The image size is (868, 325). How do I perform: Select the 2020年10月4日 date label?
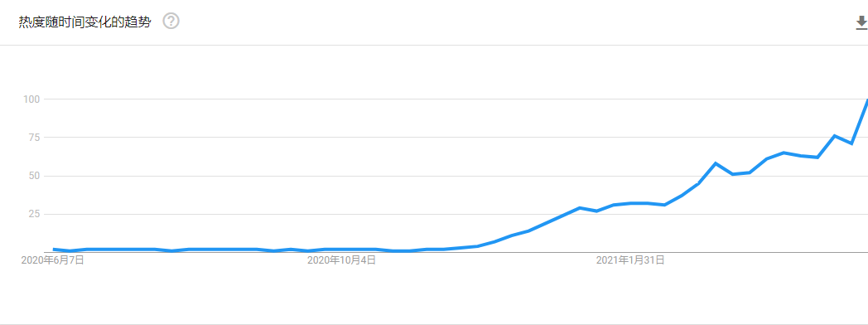(341, 260)
